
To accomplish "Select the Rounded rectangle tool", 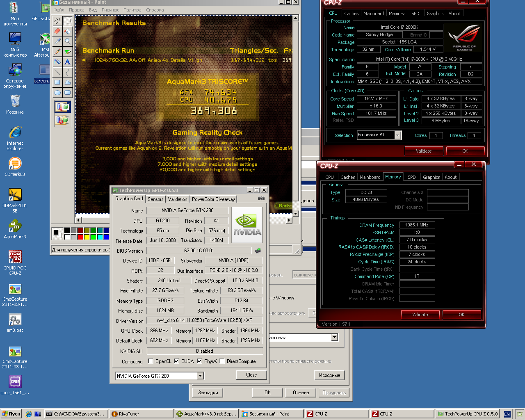I will tap(68, 92).
